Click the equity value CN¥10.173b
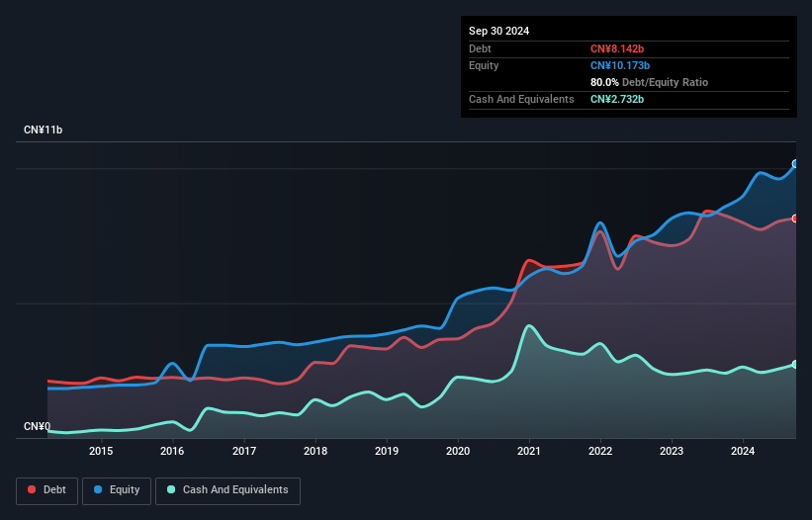 pyautogui.click(x=620, y=65)
